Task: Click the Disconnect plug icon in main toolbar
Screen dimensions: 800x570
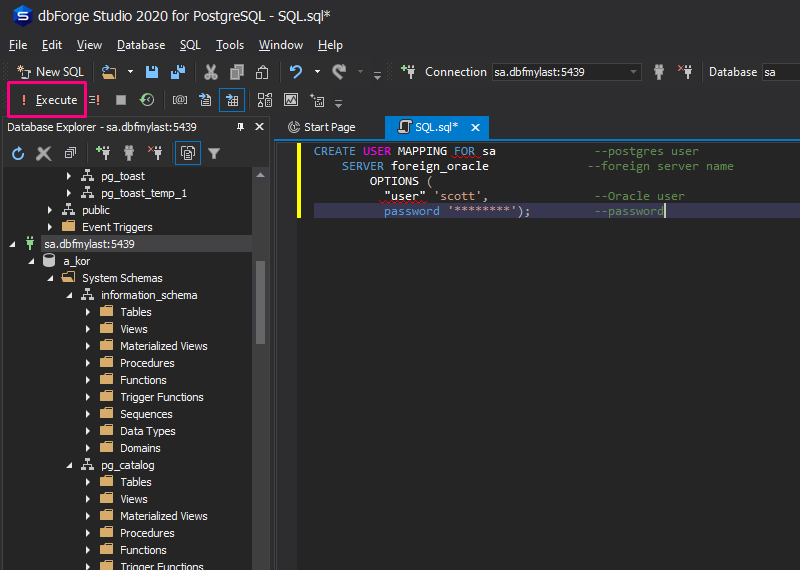Action: (x=685, y=72)
